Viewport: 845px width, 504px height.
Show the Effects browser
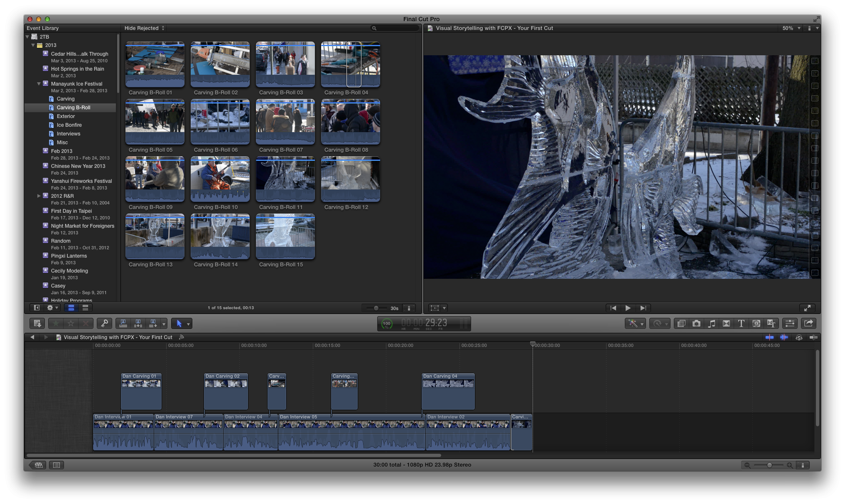681,323
